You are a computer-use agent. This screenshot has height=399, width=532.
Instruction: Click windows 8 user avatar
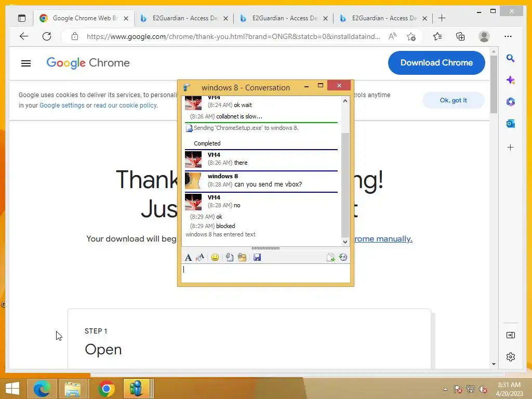pos(193,181)
